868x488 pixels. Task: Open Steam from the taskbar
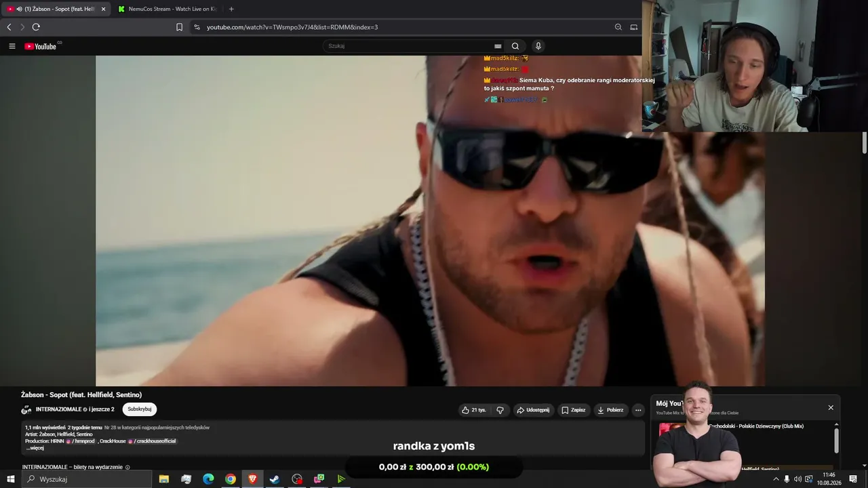[x=275, y=479]
